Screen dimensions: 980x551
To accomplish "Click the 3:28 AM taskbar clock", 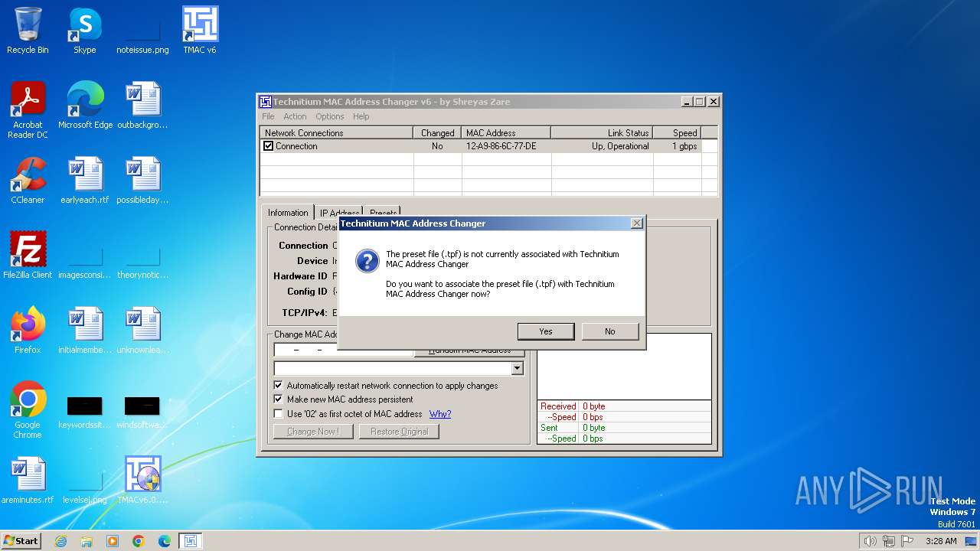I will coord(941,541).
